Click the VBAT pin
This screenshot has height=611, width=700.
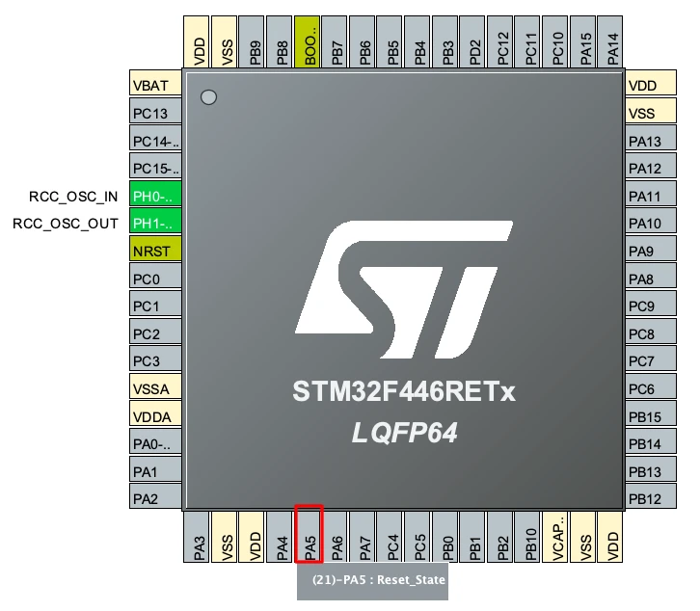point(155,82)
